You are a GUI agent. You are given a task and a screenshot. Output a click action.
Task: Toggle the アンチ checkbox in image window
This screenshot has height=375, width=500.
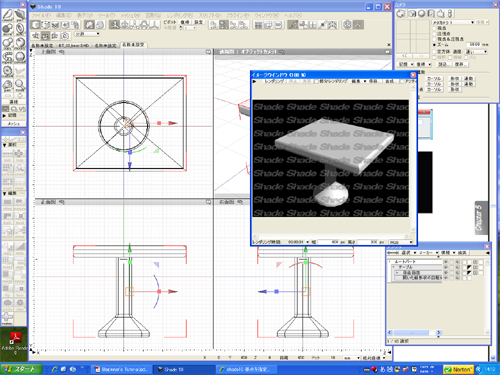coord(402,81)
